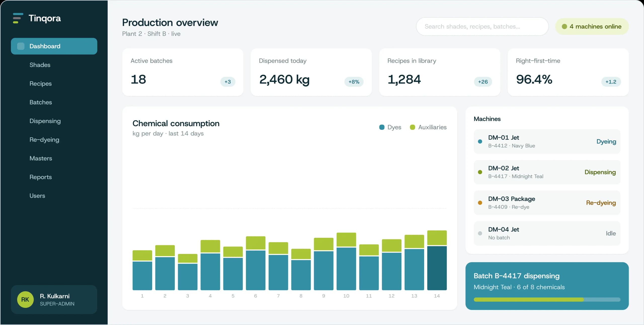Screen dimensions: 644x325
Task: Click the RK user avatar
Action: [x=25, y=299]
